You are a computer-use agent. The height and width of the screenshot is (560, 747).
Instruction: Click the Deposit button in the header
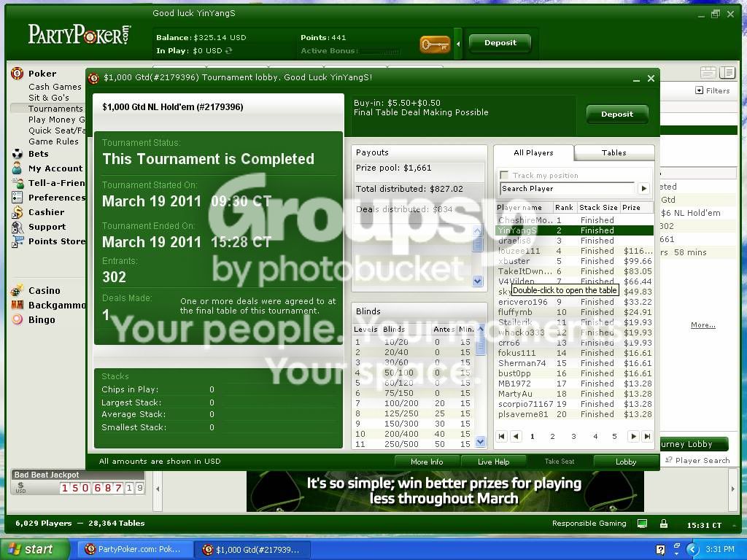tap(500, 43)
